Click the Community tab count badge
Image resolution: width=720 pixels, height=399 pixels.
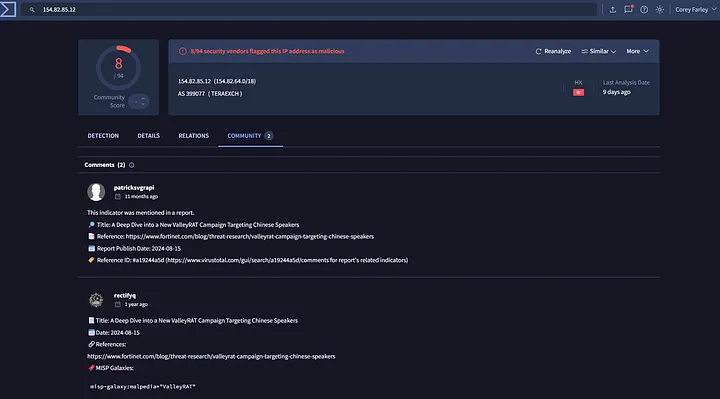[269, 136]
